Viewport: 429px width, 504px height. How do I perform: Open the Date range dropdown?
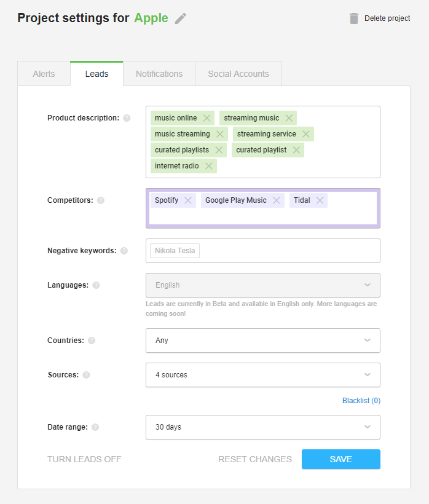[x=263, y=427]
